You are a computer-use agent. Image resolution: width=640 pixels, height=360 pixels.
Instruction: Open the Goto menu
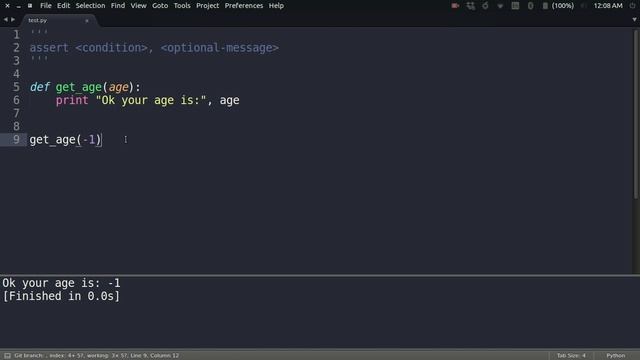coord(160,6)
